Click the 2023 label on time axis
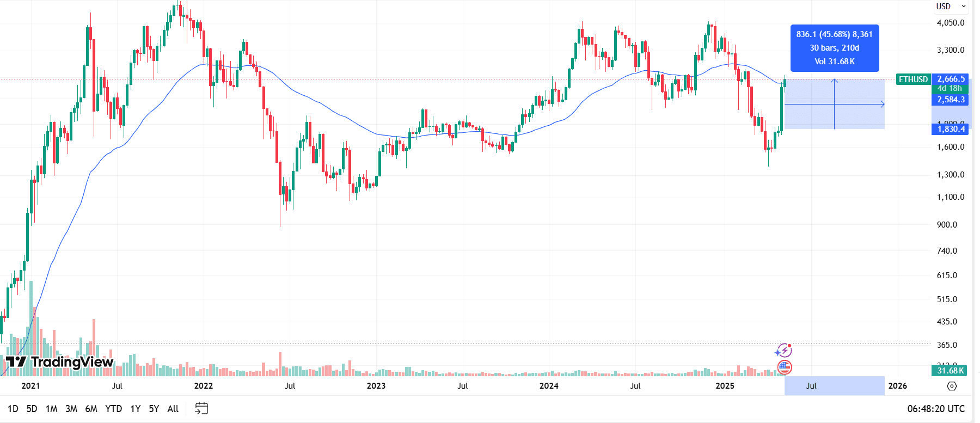 tap(376, 386)
